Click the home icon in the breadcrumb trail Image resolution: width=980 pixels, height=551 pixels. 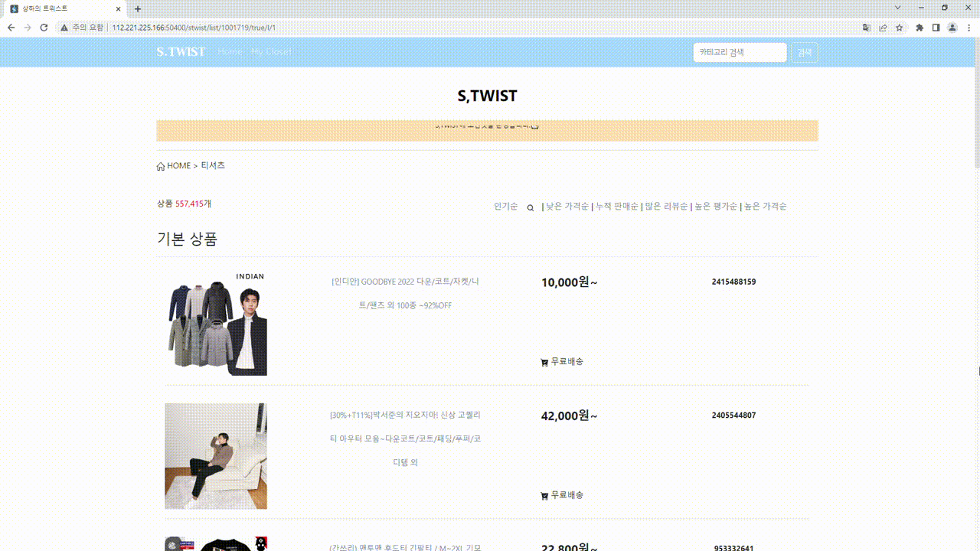(x=161, y=165)
